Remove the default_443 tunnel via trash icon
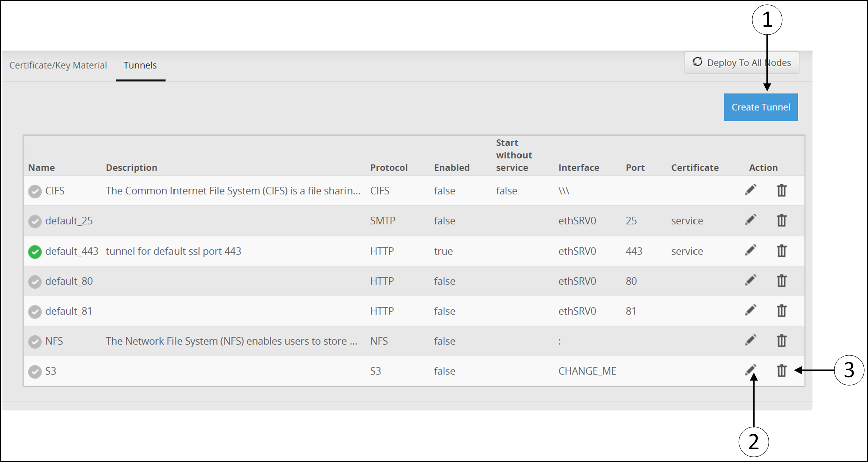Image resolution: width=868 pixels, height=462 pixels. coord(781,251)
